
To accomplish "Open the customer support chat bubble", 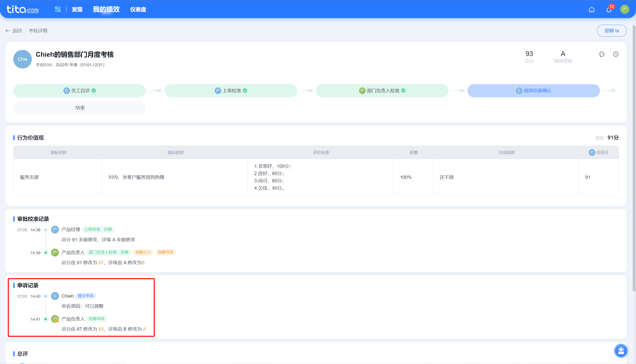I will pyautogui.click(x=621, y=351).
